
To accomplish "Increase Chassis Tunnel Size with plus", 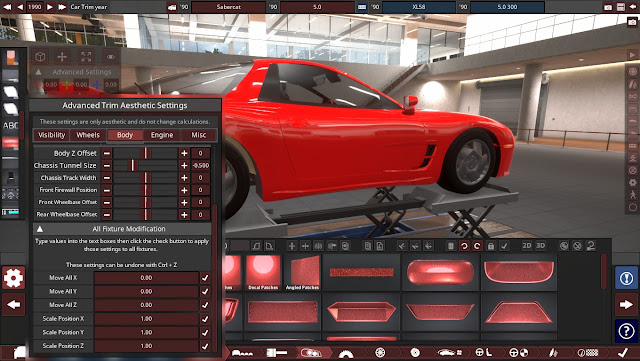I will (184, 165).
